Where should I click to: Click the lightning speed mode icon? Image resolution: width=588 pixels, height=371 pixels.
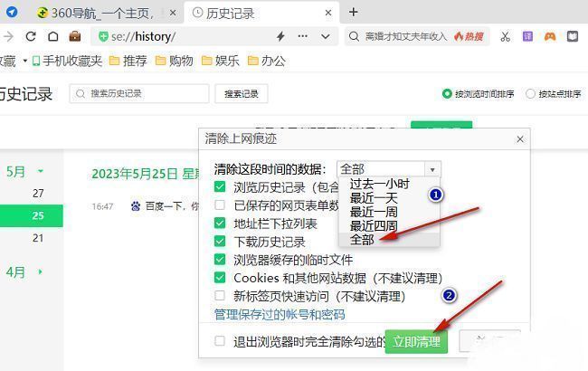coord(280,36)
